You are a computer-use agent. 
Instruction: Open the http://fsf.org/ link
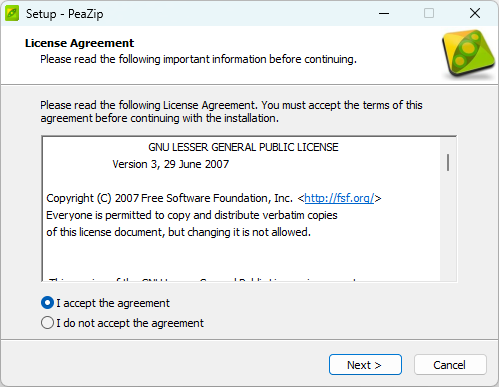point(339,198)
